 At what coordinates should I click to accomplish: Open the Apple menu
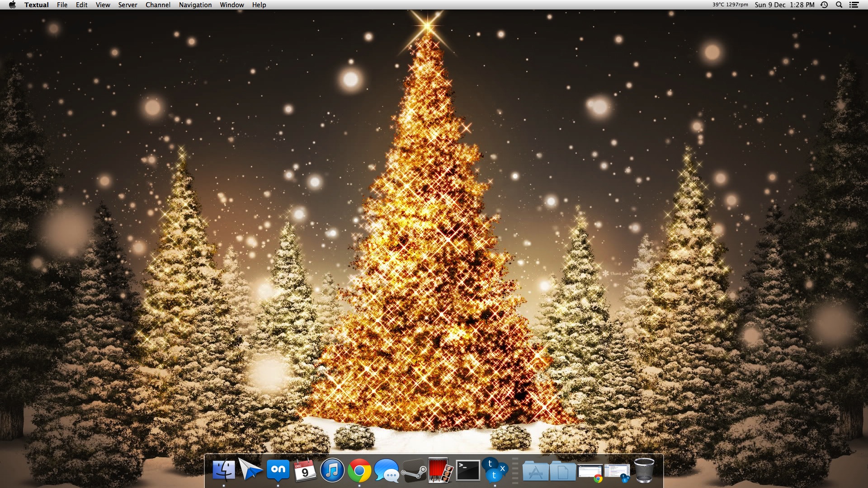pos(12,5)
